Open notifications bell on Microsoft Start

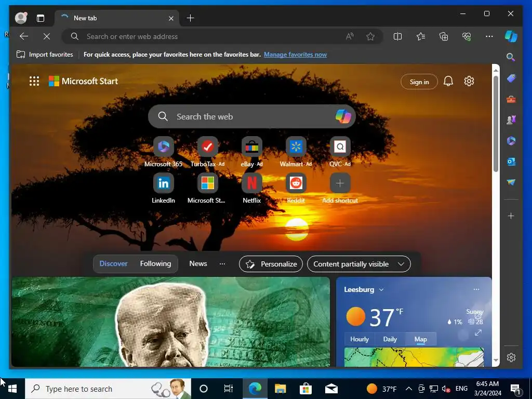(448, 81)
